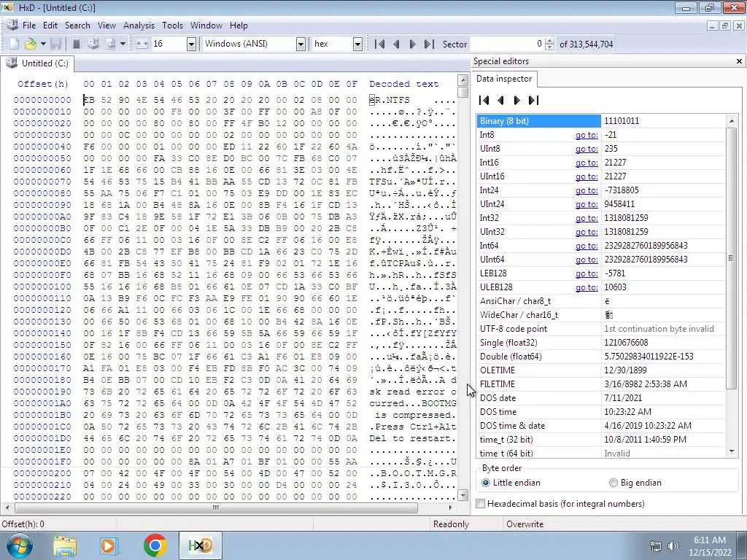Click go to link for Int32

pyautogui.click(x=587, y=218)
